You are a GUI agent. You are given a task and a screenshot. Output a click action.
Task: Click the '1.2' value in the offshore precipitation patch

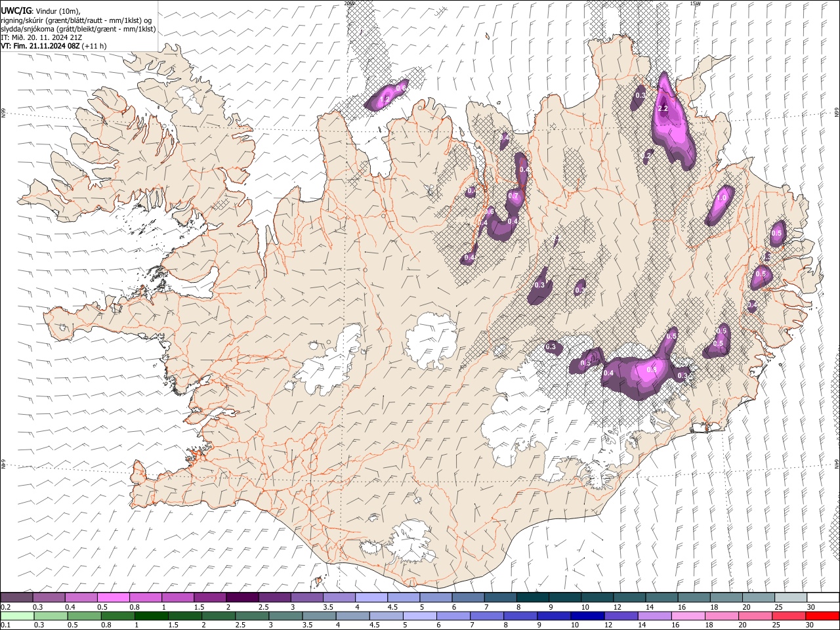click(385, 100)
